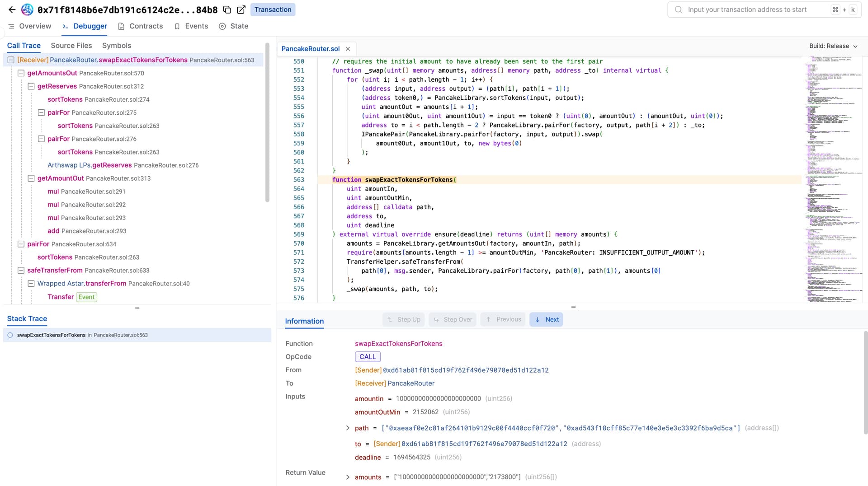Collapse the getAmountsOut trace node
This screenshot has height=486, width=868.
pos(21,73)
